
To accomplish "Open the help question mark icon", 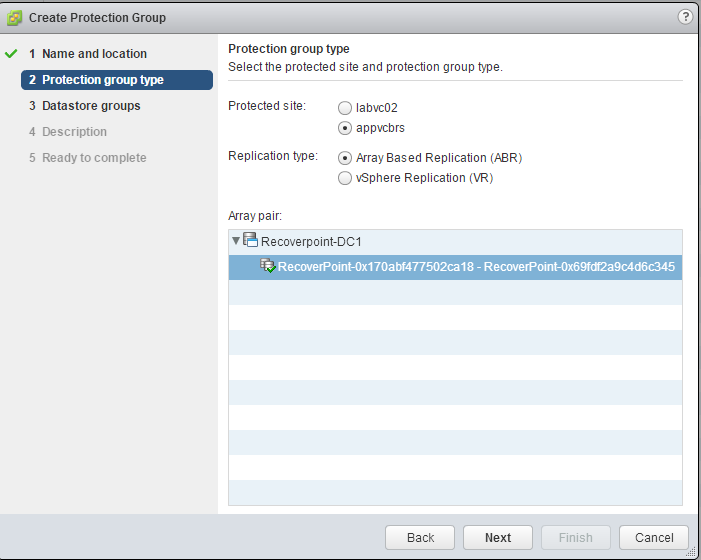I will pos(685,17).
